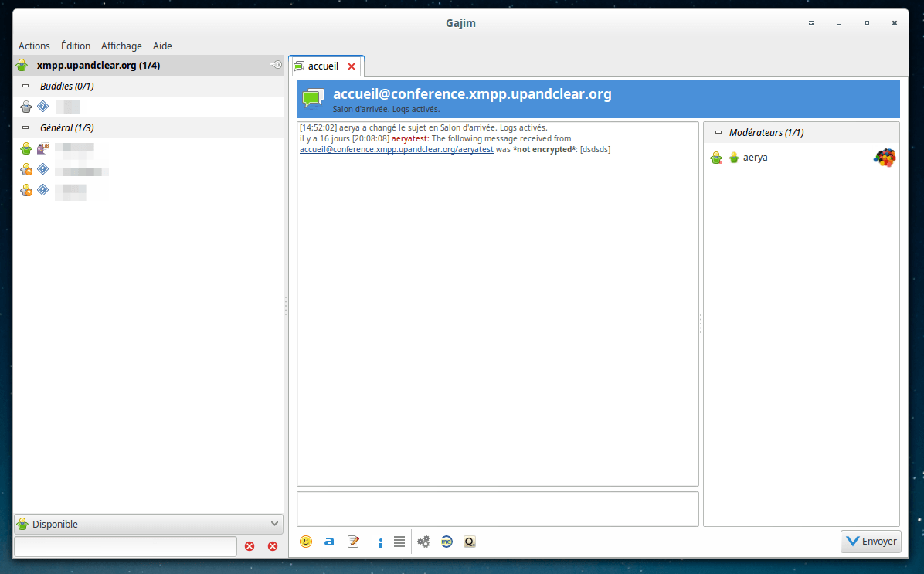Collapse the Buddies (0/1) group

click(x=25, y=86)
